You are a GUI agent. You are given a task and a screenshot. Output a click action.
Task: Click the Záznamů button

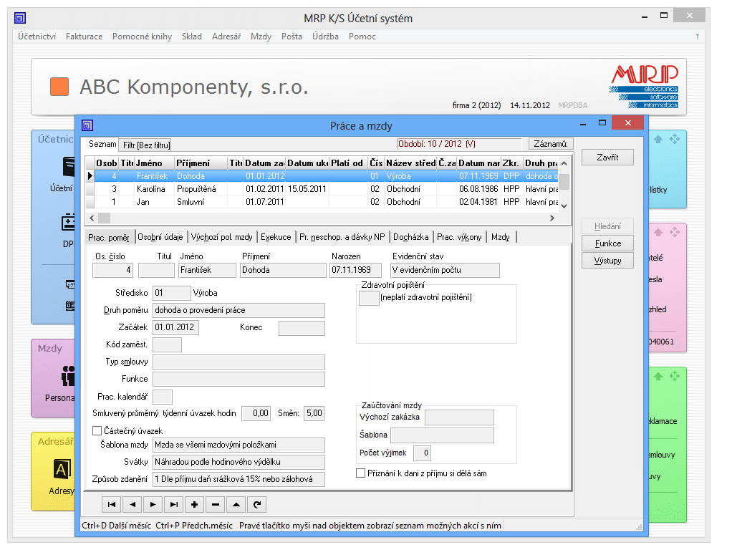tap(550, 144)
